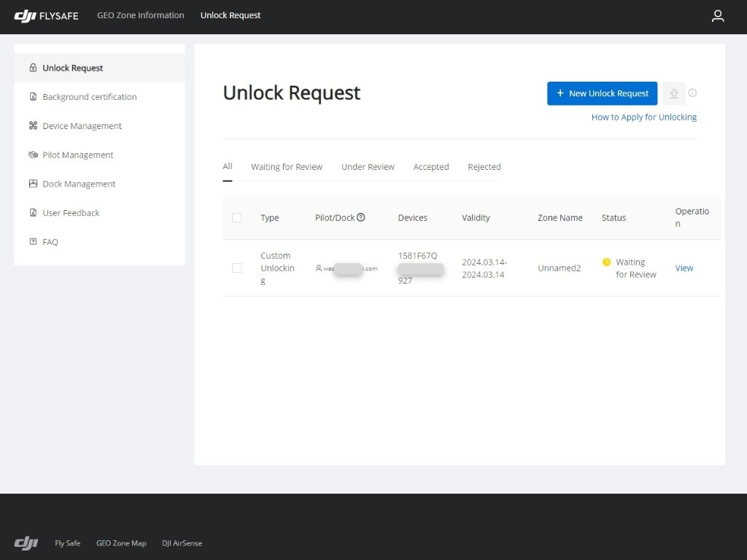
Task: Open the FAQ sidebar item
Action: [x=50, y=242]
